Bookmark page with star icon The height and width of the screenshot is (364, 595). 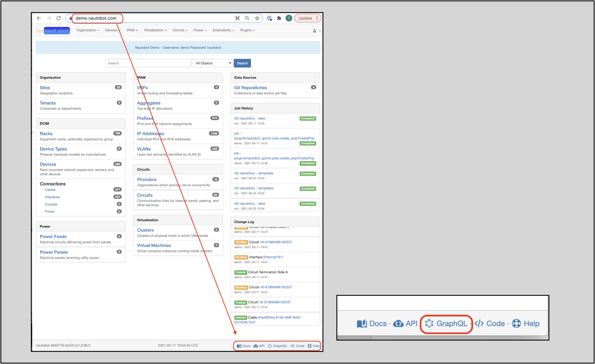[257, 18]
